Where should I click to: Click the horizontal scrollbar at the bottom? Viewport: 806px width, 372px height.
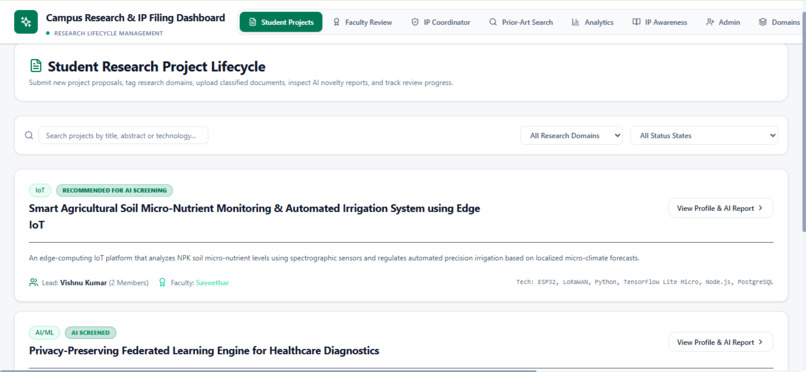pyautogui.click(x=268, y=370)
